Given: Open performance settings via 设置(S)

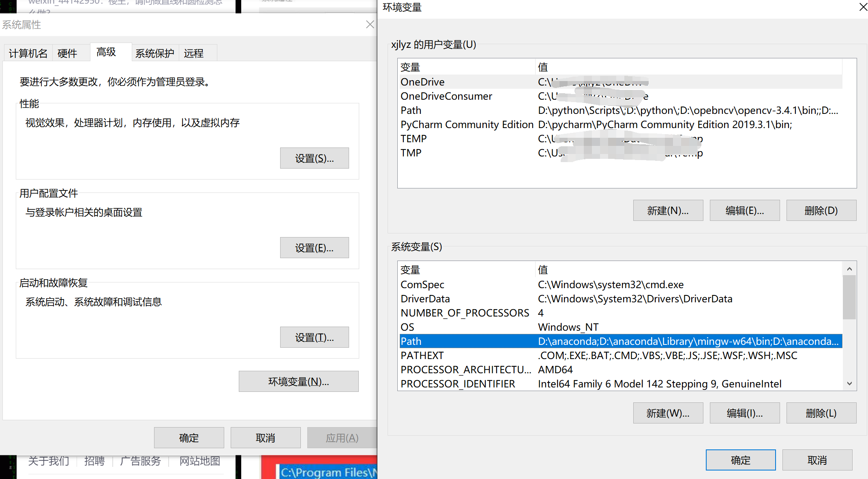Looking at the screenshot, I should 314,158.
